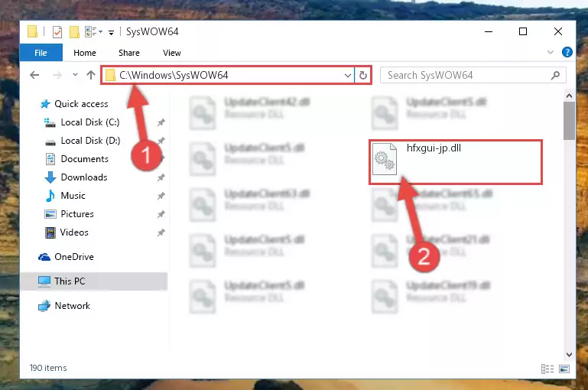
Task: Open the recent locations dropdown
Action: click(x=76, y=75)
